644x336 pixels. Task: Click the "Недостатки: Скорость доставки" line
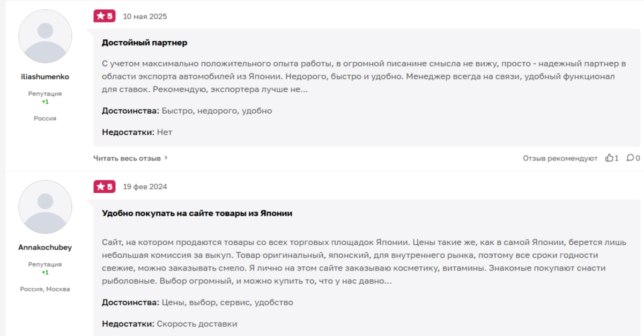169,324
